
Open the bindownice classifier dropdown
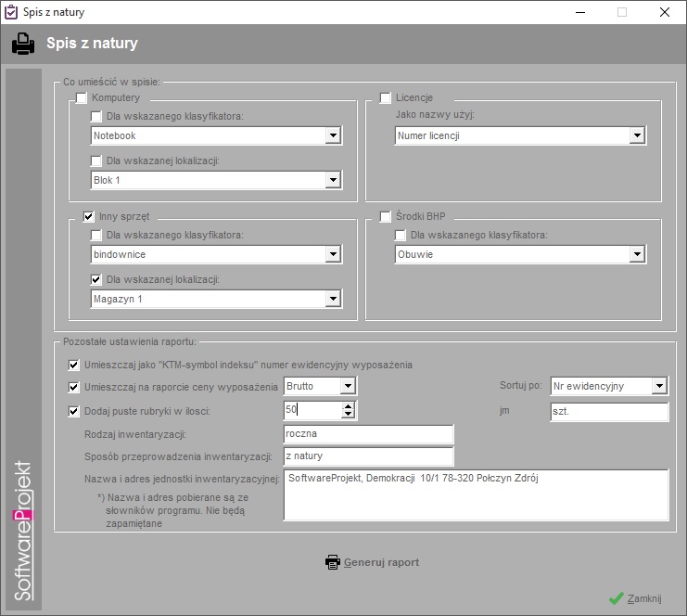pyautogui.click(x=333, y=254)
